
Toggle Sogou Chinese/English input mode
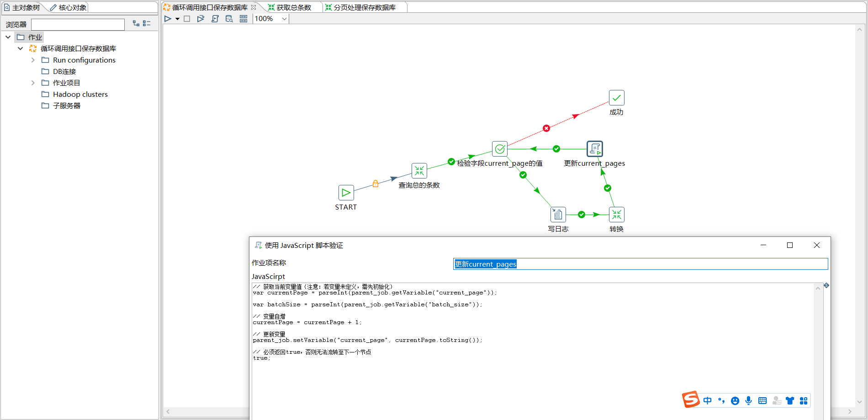[707, 400]
